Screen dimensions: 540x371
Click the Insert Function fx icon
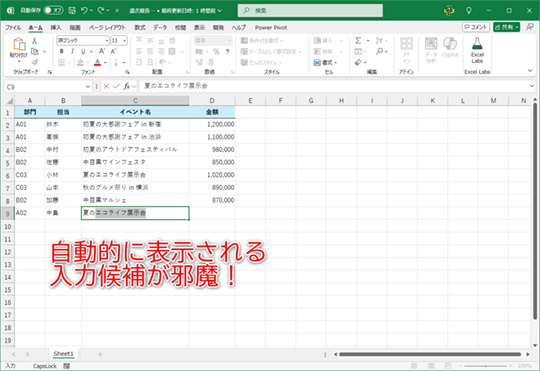[127, 86]
